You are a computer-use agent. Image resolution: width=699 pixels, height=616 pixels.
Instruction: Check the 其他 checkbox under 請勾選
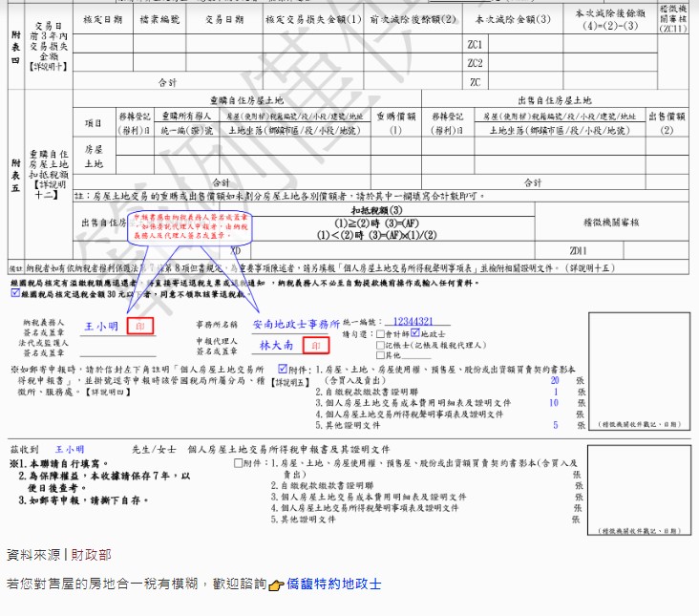tap(380, 355)
